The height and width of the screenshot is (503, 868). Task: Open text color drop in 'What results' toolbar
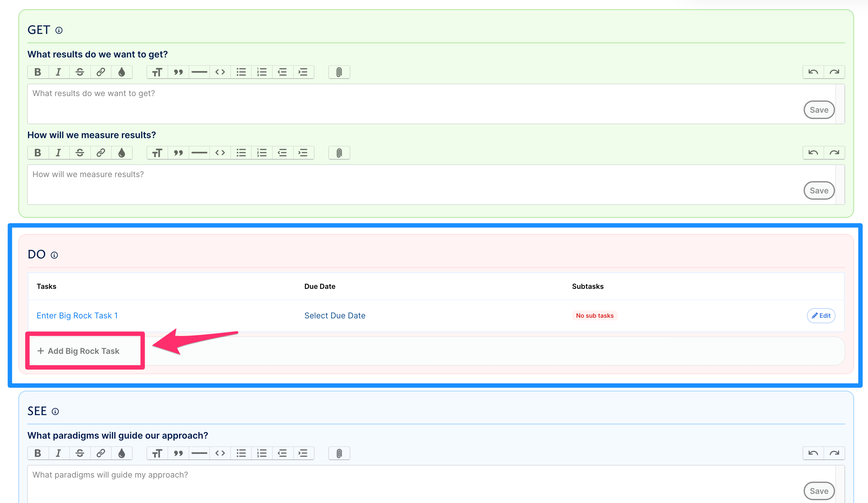[122, 72]
